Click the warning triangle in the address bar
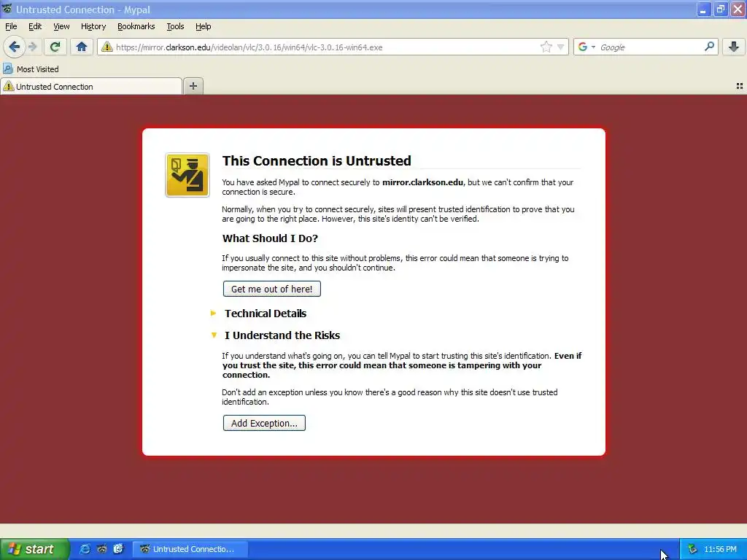 (107, 47)
